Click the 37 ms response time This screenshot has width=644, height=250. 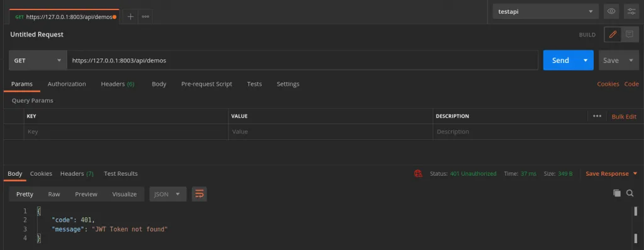[528, 174]
